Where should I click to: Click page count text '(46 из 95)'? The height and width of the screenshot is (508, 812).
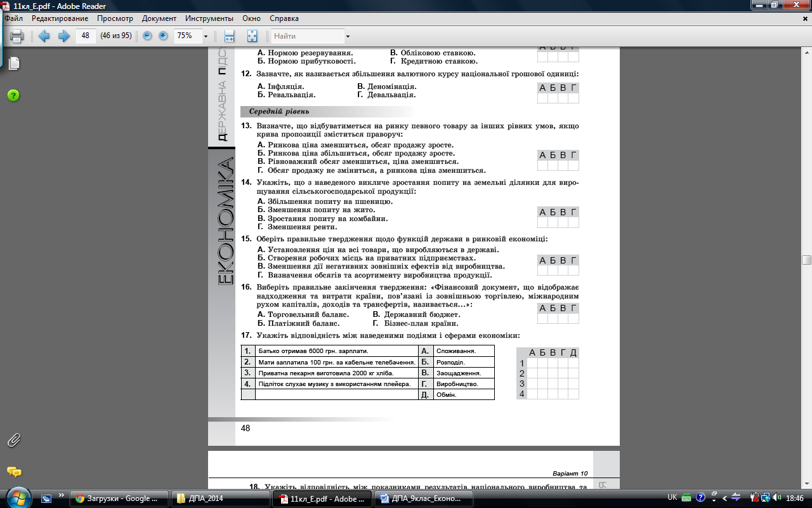[116, 36]
